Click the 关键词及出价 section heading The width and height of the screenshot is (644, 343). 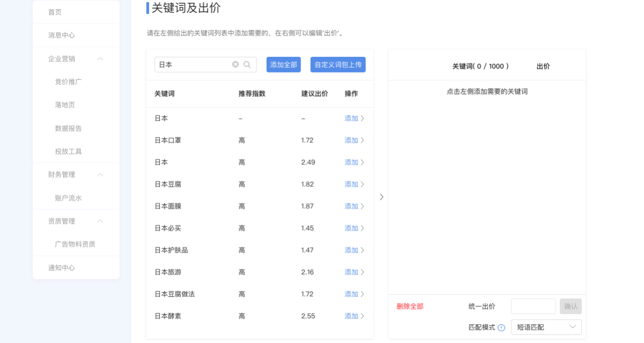tap(186, 8)
